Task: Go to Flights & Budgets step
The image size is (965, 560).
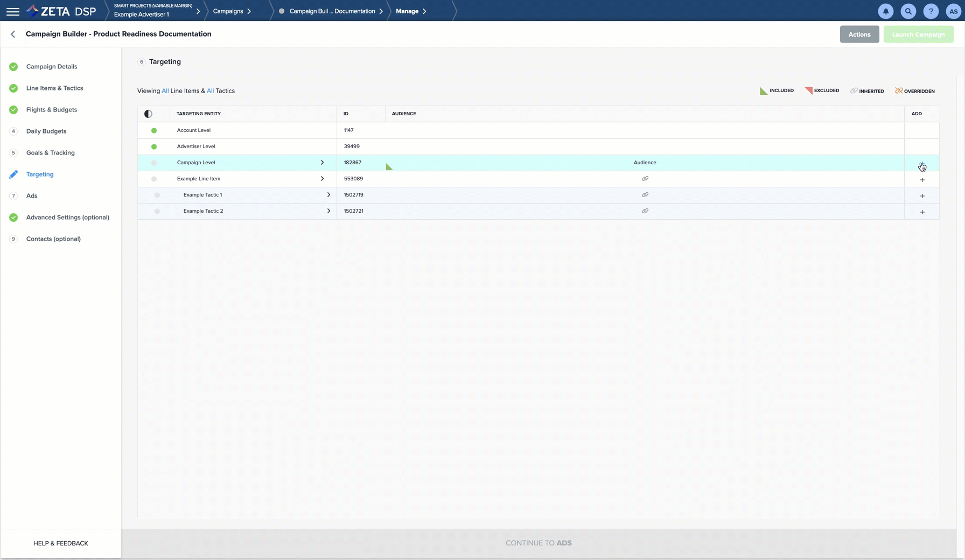Action: [51, 110]
